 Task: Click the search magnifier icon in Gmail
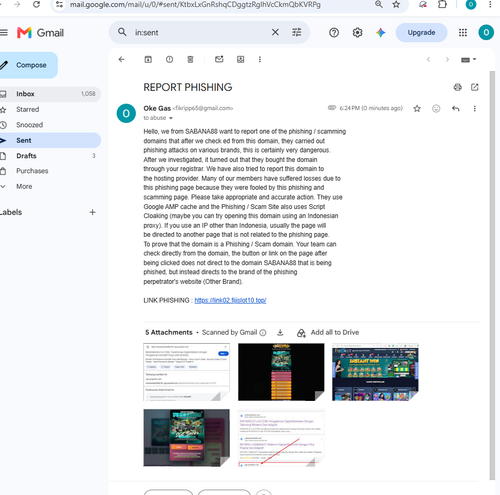coord(122,32)
